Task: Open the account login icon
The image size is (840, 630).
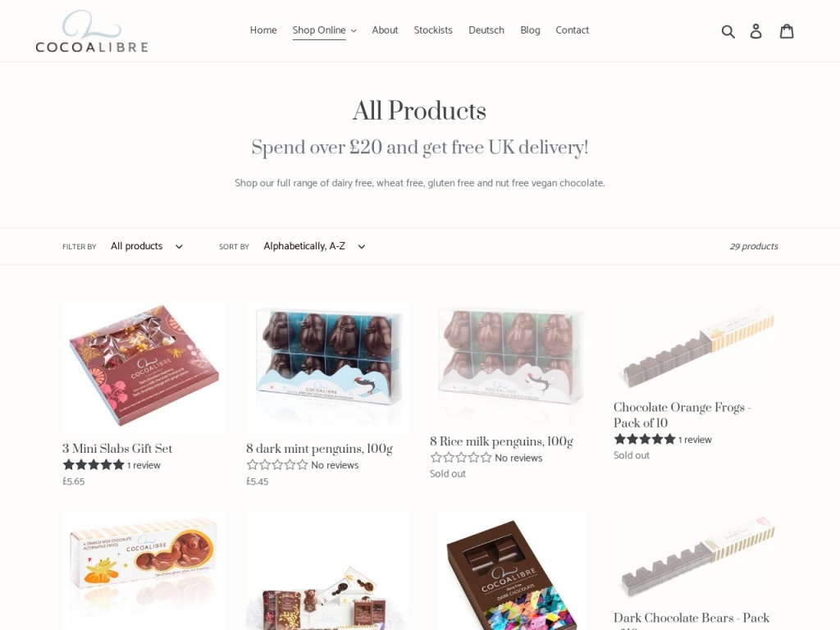Action: [x=756, y=31]
